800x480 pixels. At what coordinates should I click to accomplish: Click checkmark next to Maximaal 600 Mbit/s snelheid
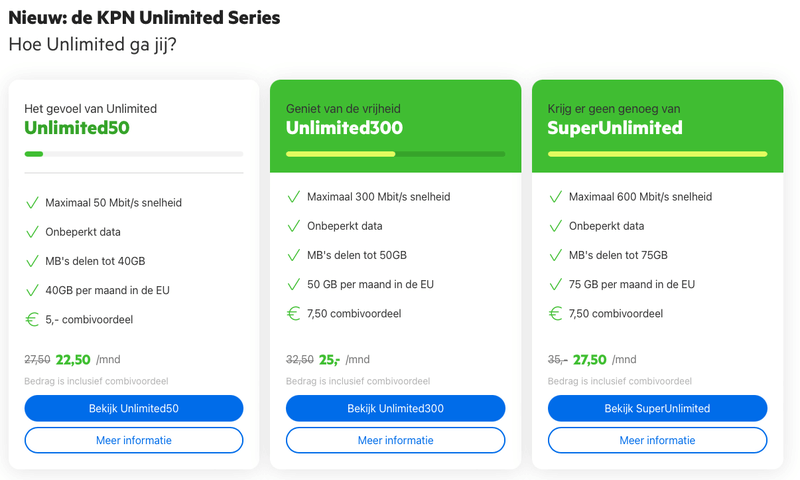[x=556, y=197]
